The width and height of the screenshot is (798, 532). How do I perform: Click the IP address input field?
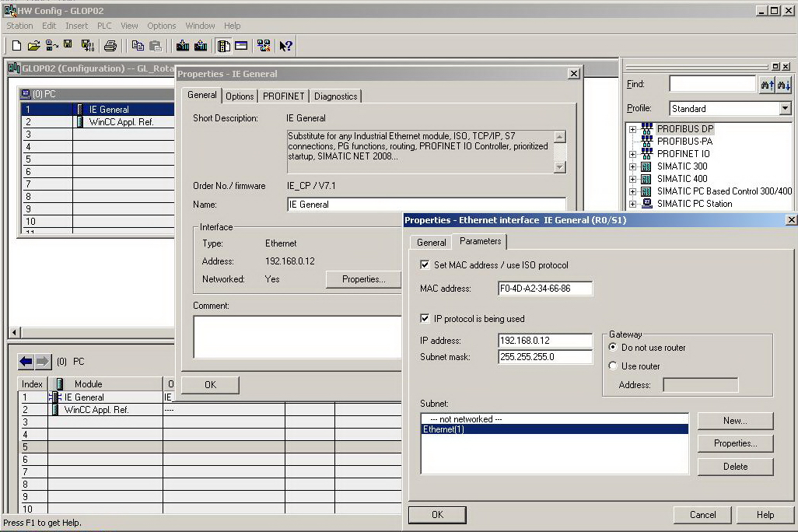pos(545,340)
